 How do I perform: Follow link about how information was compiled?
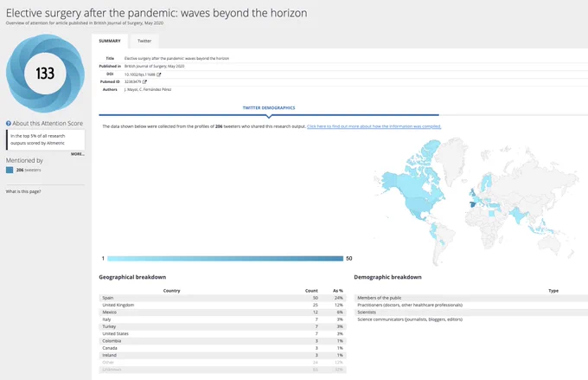[374, 126]
